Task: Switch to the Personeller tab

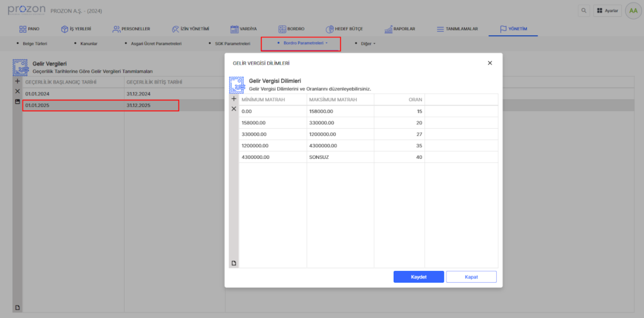Action: 131,29
